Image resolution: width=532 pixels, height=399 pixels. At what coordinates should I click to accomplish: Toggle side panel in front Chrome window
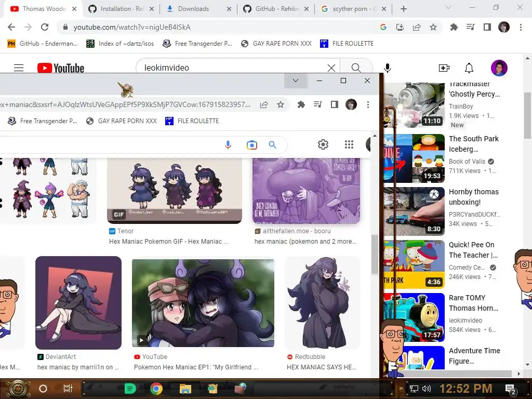pyautogui.click(x=334, y=104)
